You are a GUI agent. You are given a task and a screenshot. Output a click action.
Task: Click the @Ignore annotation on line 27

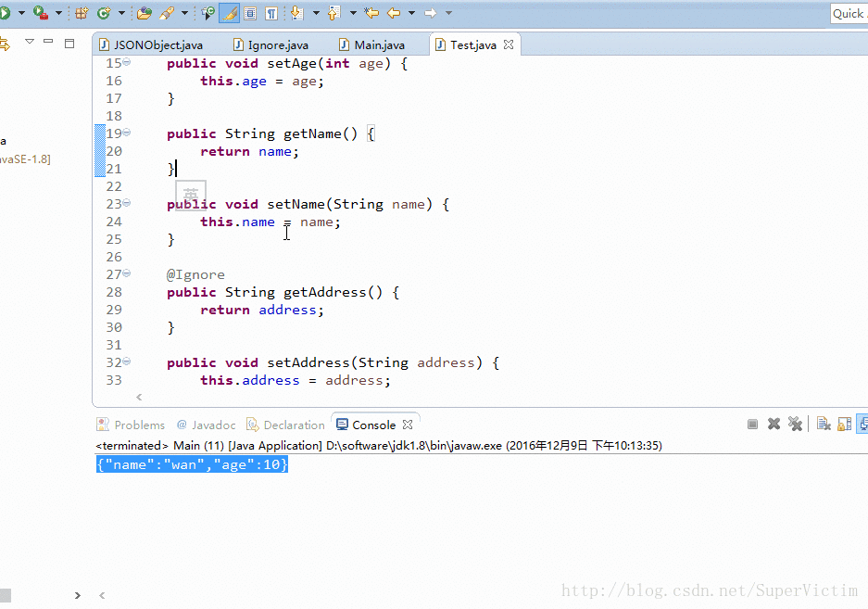(x=195, y=275)
